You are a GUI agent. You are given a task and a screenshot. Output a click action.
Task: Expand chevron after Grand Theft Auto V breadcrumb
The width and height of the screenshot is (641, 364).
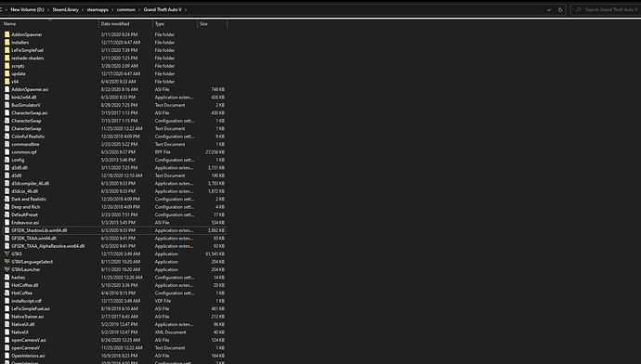186,10
